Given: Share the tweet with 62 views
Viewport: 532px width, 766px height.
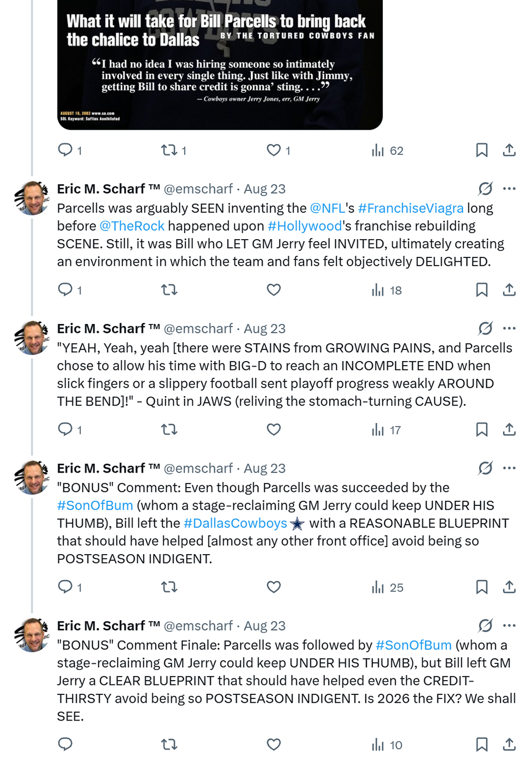Looking at the screenshot, I should click(x=509, y=150).
